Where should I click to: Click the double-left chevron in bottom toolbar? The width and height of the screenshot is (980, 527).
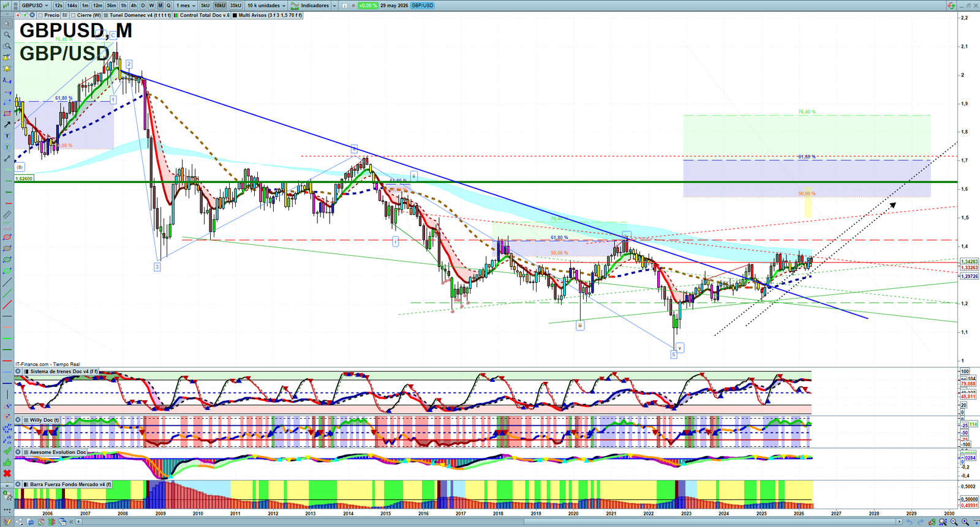pos(71,522)
